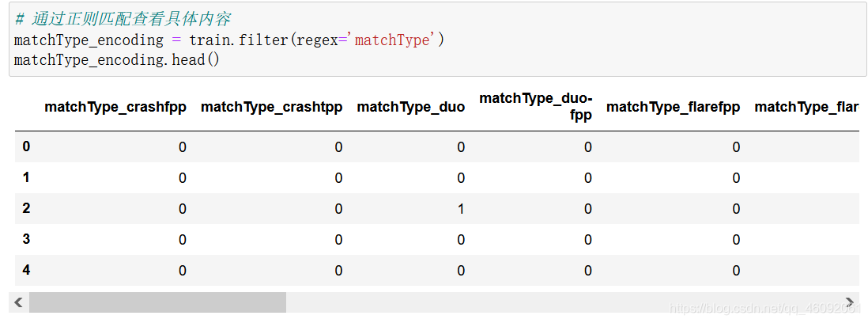Screen dimensions: 868x323
Task: Click column header matchType_crashtpp
Action: (x=271, y=107)
